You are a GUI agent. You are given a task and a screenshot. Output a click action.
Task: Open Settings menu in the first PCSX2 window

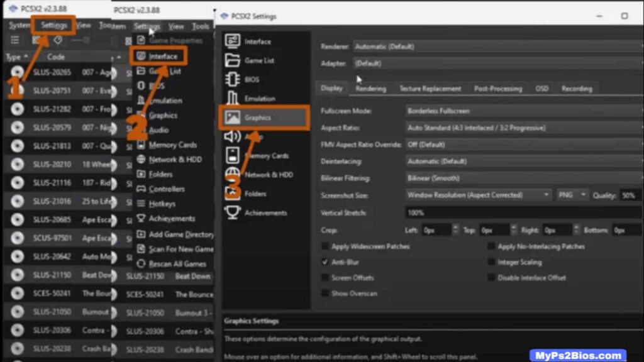[54, 25]
